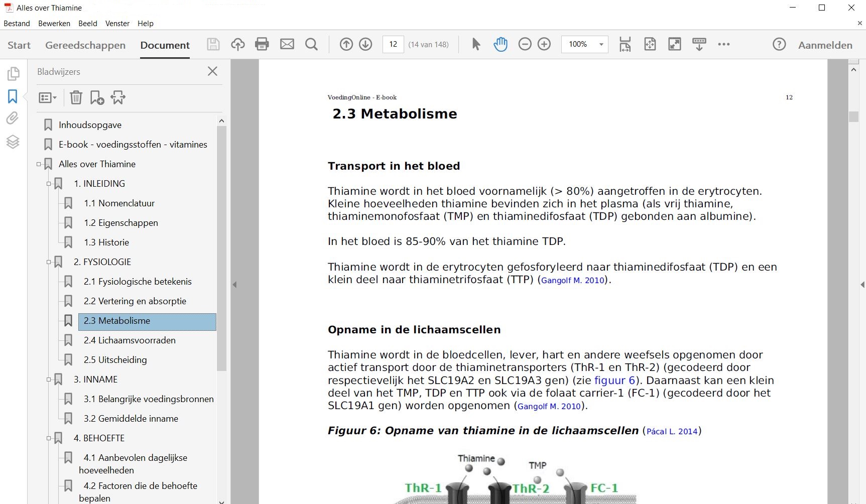The height and width of the screenshot is (504, 866).
Task: Delete the selected bookmark via trash icon
Action: [76, 97]
